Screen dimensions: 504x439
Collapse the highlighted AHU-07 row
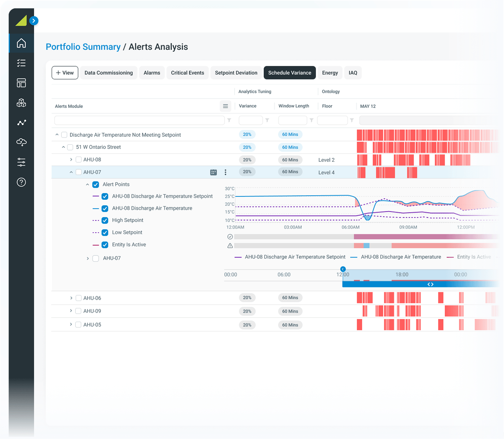coord(71,172)
